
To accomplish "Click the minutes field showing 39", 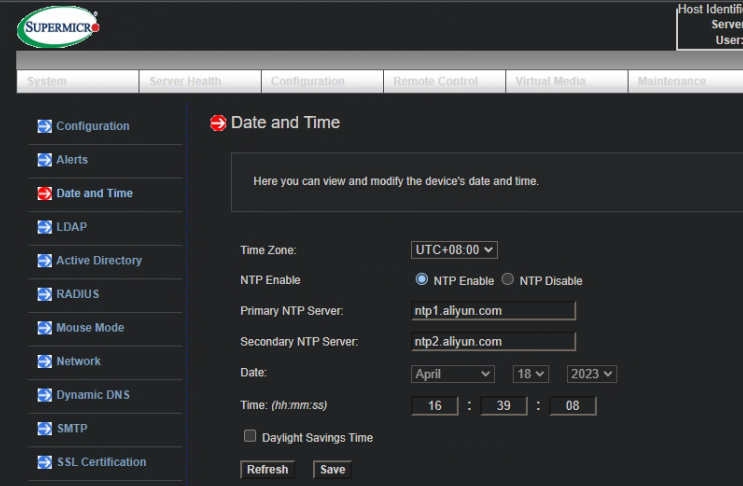I will click(504, 406).
